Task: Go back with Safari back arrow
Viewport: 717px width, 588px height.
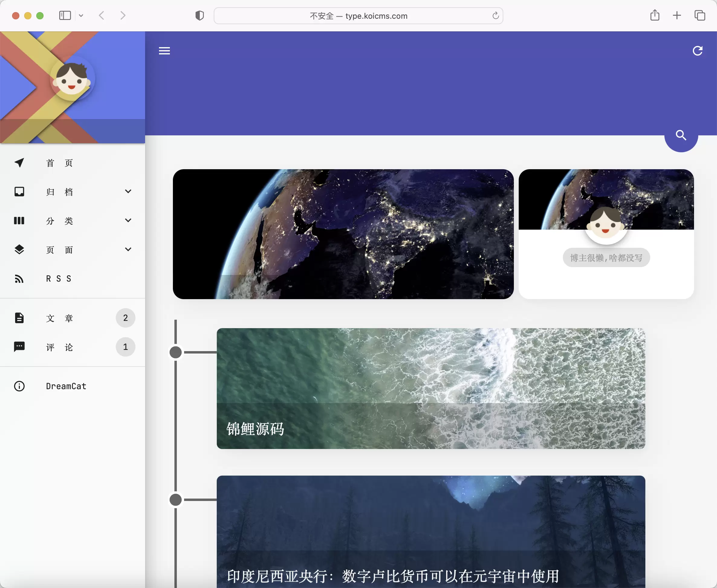Action: click(x=101, y=16)
